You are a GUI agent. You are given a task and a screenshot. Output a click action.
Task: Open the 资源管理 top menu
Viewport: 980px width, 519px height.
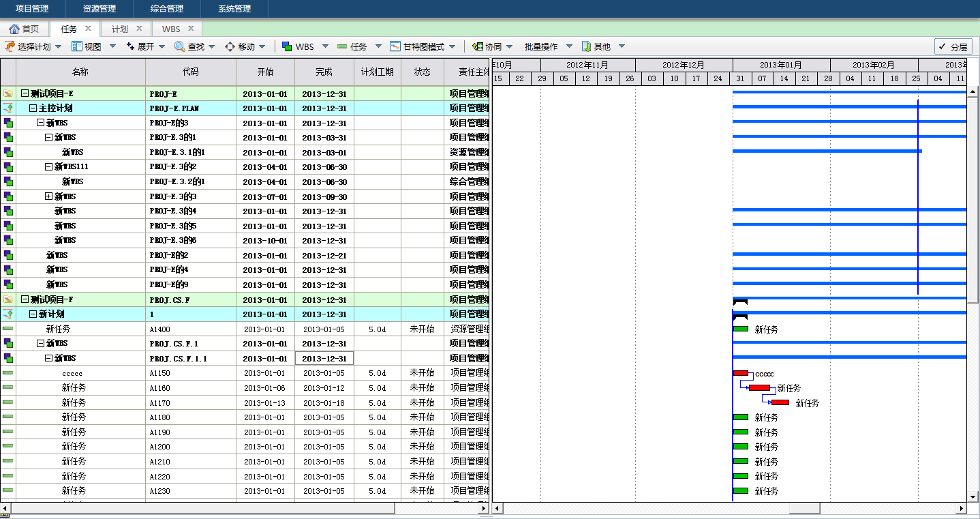pyautogui.click(x=99, y=9)
